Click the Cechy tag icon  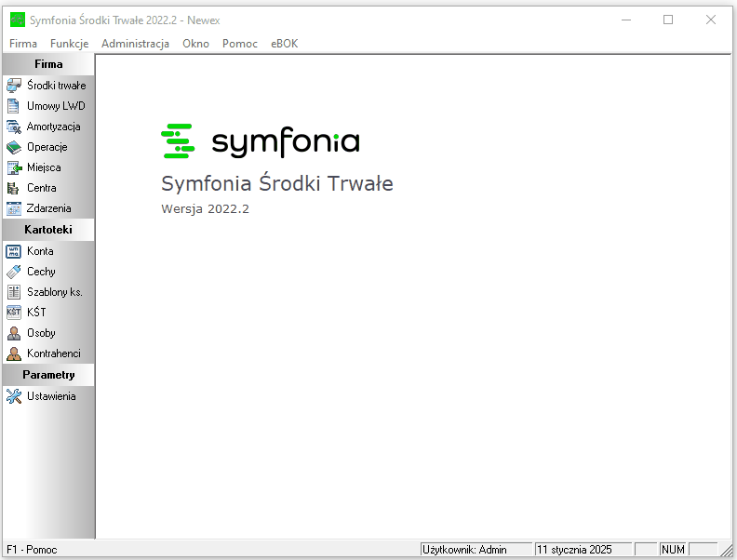click(x=14, y=272)
